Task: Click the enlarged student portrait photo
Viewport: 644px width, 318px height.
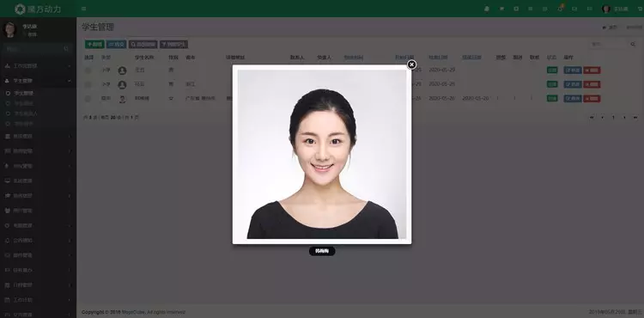Action: pyautogui.click(x=322, y=154)
